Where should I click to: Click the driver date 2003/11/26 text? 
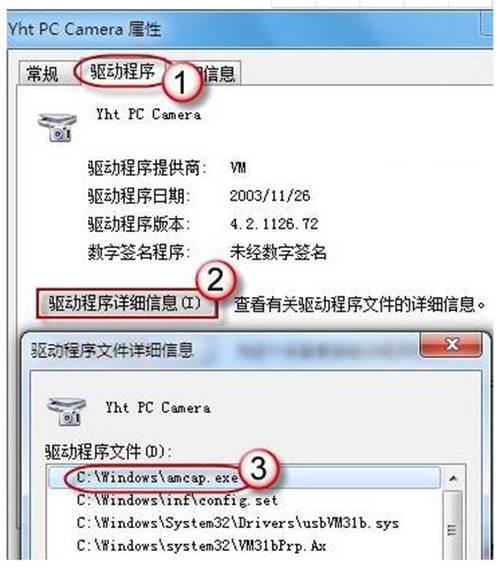pos(270,196)
